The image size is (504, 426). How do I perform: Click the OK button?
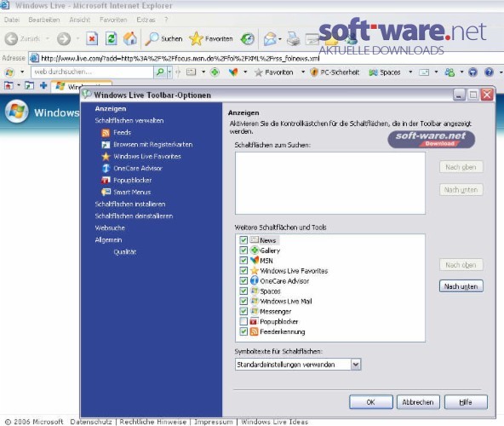point(371,402)
